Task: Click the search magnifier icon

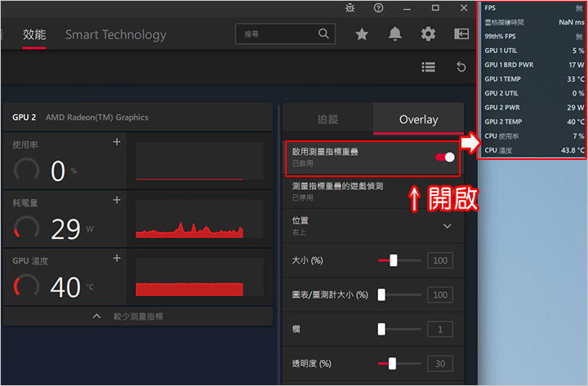Action: point(323,33)
